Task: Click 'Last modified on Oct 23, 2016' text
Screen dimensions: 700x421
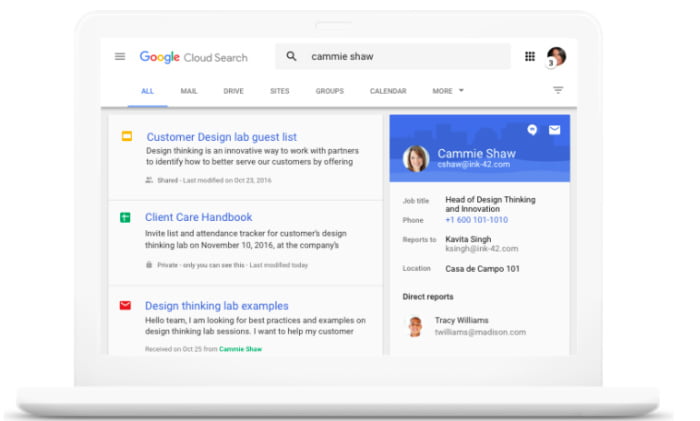Action: click(x=227, y=180)
